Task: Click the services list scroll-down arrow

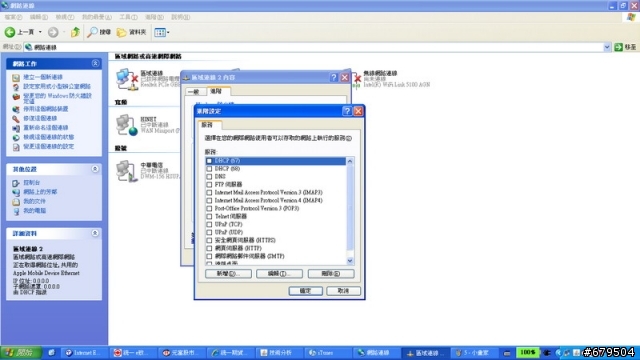Action: [x=350, y=261]
